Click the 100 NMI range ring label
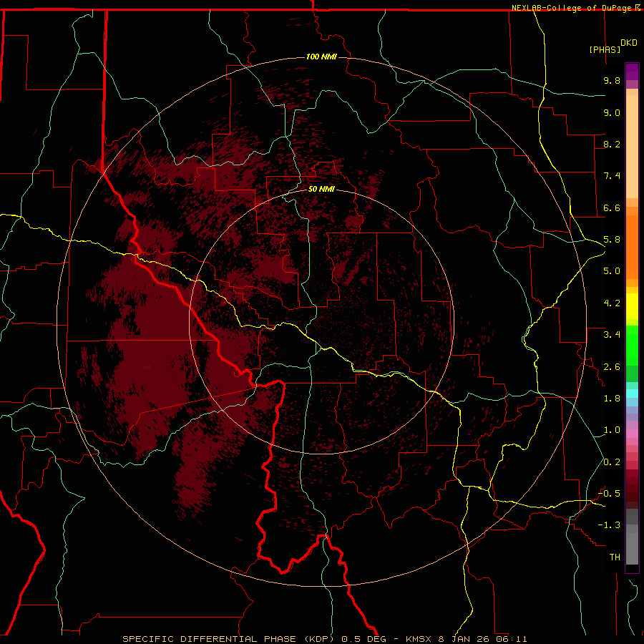Image resolution: width=644 pixels, height=644 pixels. coord(321,57)
